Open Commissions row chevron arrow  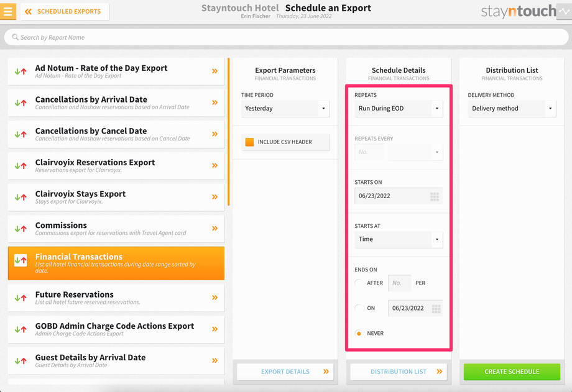click(x=215, y=228)
